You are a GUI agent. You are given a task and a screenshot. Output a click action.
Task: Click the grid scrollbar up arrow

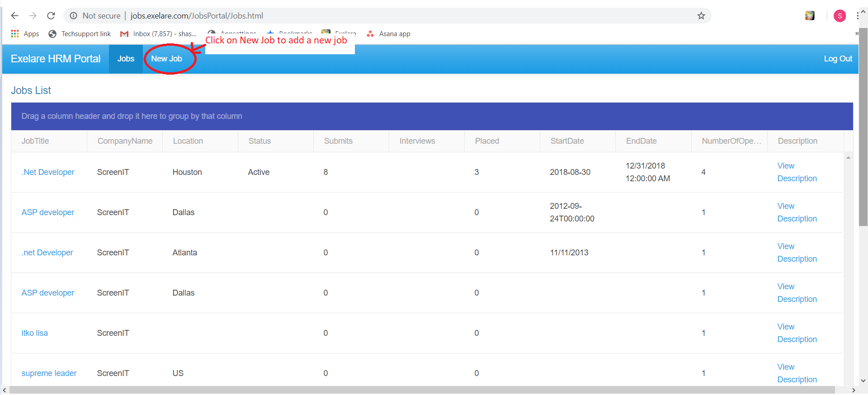(848, 158)
